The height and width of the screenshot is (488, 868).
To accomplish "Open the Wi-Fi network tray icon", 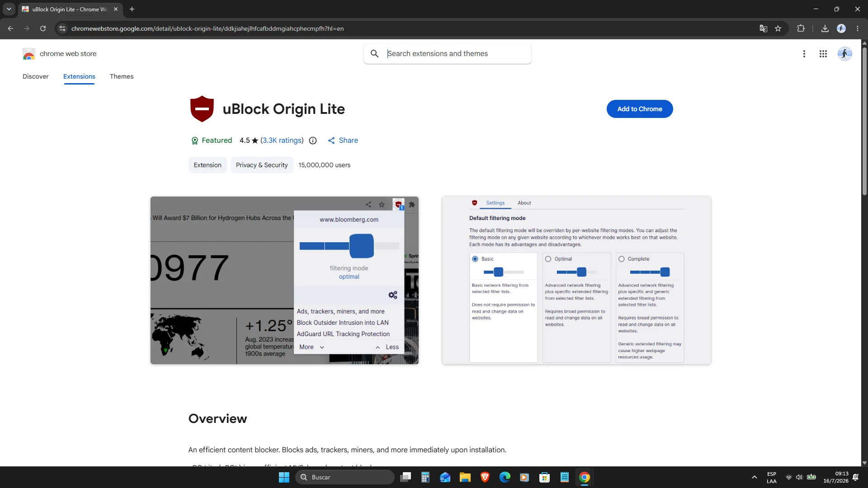I will [x=789, y=477].
